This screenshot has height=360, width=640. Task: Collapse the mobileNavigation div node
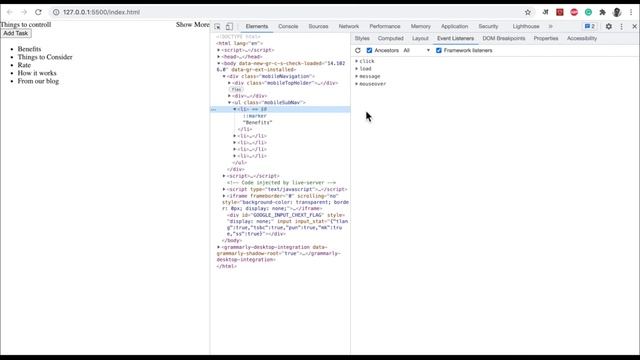tap(224, 76)
